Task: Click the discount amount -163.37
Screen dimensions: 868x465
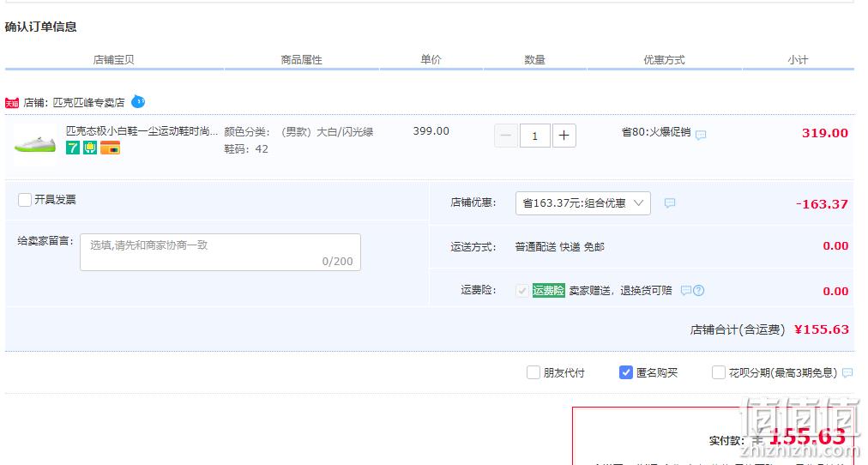Action: [x=822, y=204]
